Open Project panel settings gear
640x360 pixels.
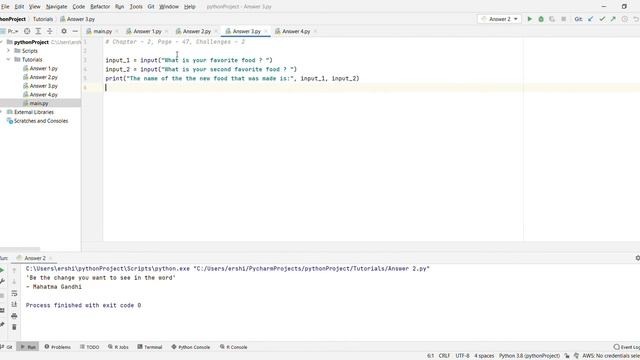[x=64, y=31]
